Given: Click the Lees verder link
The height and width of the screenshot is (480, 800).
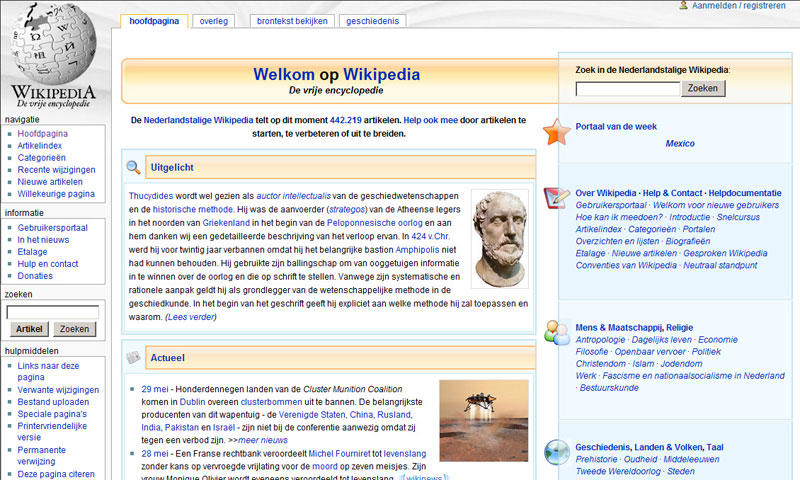Looking at the screenshot, I should tap(190, 317).
